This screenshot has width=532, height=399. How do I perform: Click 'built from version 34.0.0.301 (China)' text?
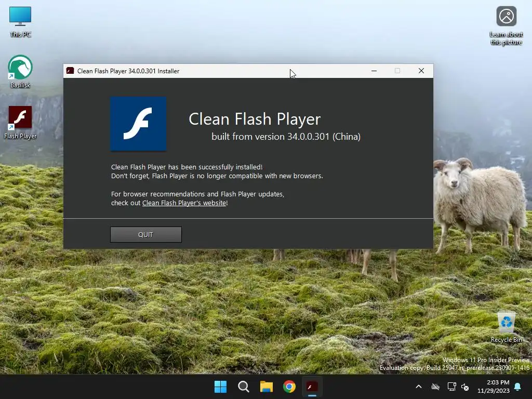[x=286, y=137]
